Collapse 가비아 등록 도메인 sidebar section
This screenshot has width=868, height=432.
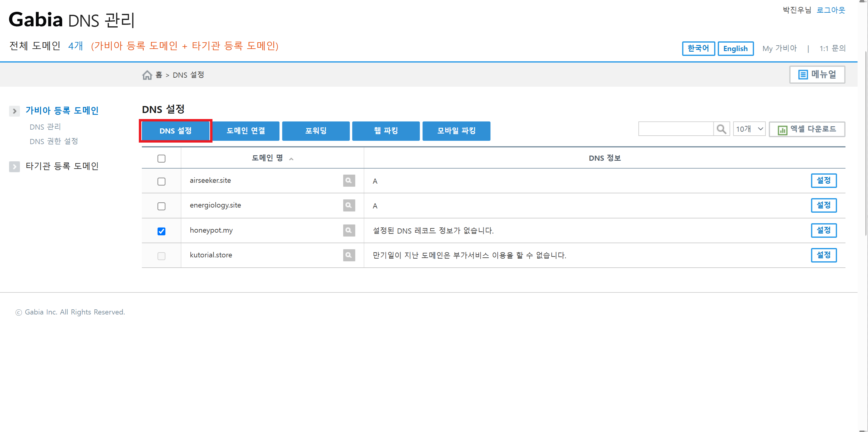[14, 111]
